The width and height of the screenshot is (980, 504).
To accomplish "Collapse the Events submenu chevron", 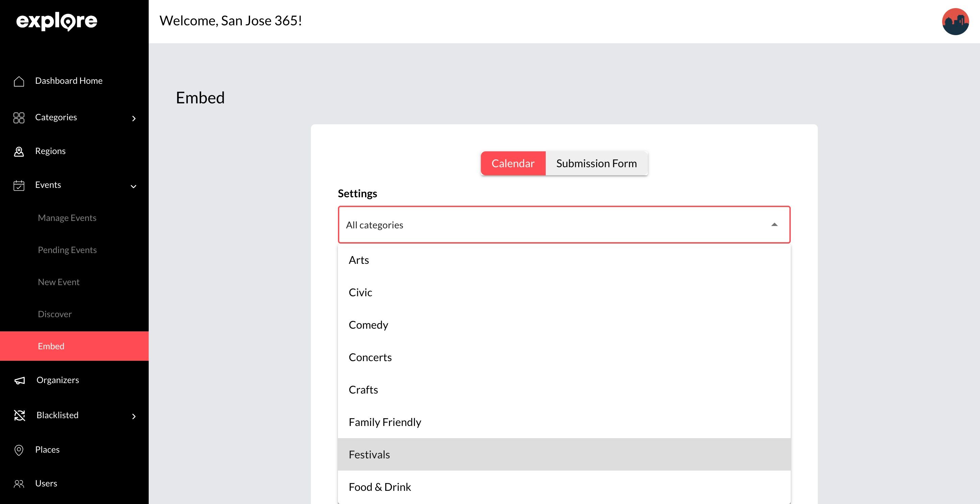I will tap(133, 186).
